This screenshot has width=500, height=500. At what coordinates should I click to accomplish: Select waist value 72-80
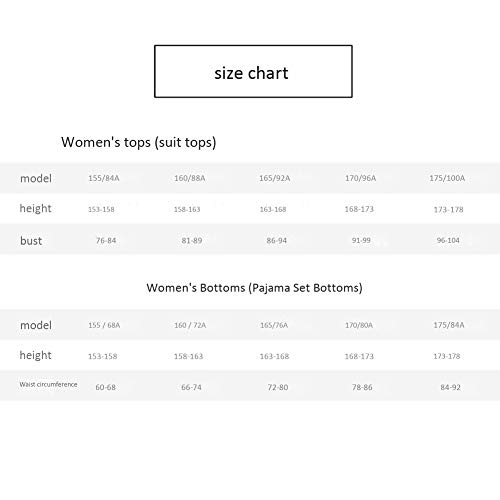pos(278,387)
